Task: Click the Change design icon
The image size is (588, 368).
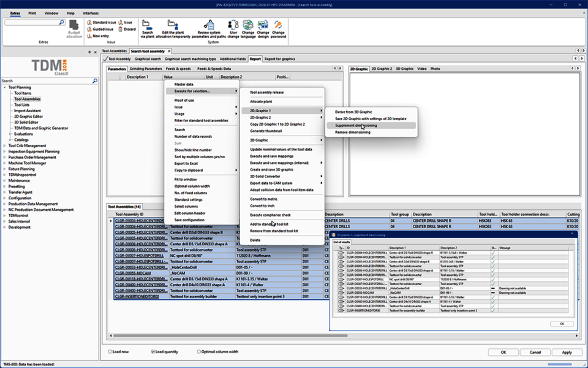Action: coord(264,25)
